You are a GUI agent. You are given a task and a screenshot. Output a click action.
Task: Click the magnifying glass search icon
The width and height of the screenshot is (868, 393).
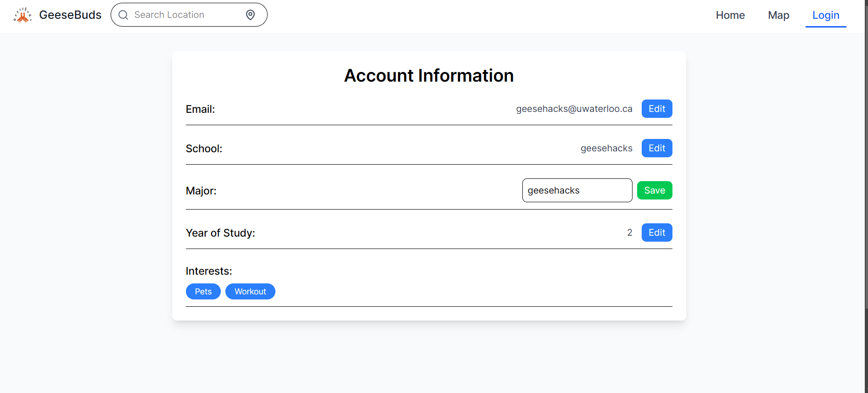(123, 15)
